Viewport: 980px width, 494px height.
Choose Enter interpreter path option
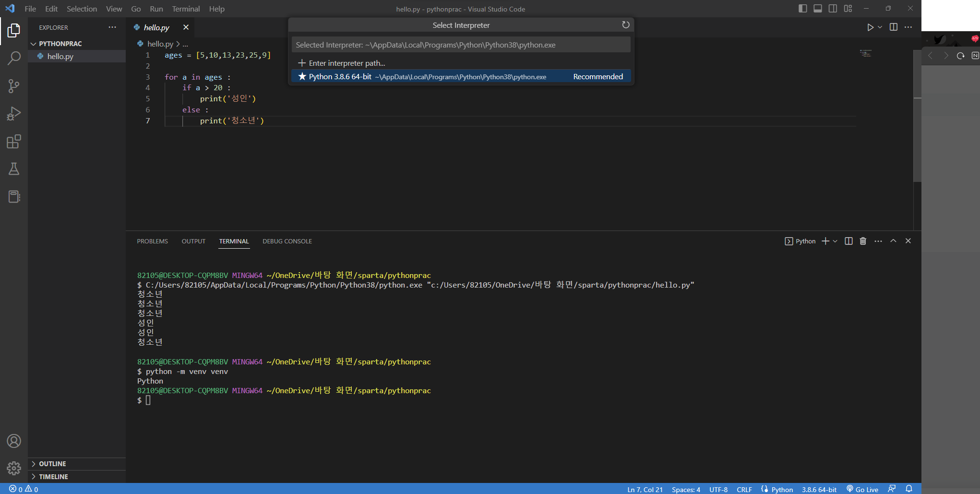point(461,63)
